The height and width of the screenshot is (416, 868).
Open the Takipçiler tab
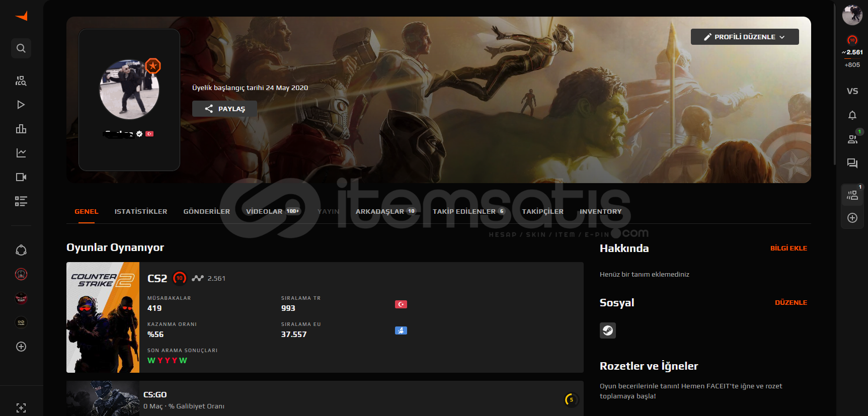tap(542, 211)
